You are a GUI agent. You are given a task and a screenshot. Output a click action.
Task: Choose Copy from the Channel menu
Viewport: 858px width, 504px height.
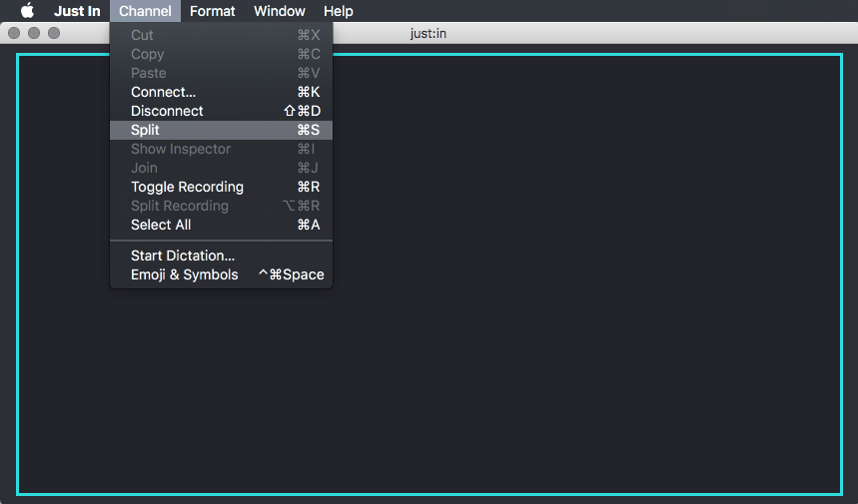(x=221, y=54)
